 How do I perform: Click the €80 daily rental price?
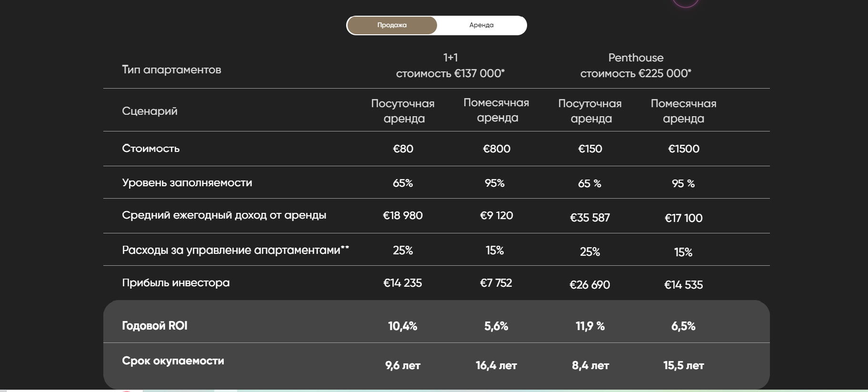point(403,149)
